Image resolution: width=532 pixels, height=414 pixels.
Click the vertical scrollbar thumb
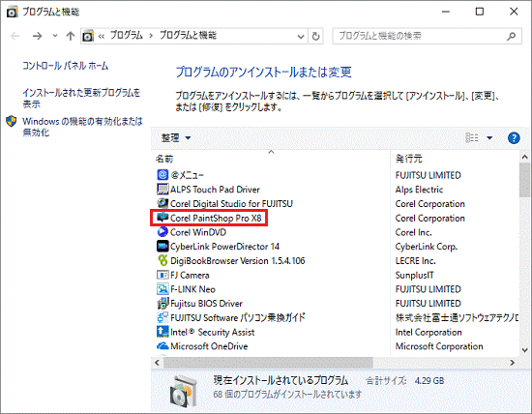(524, 180)
